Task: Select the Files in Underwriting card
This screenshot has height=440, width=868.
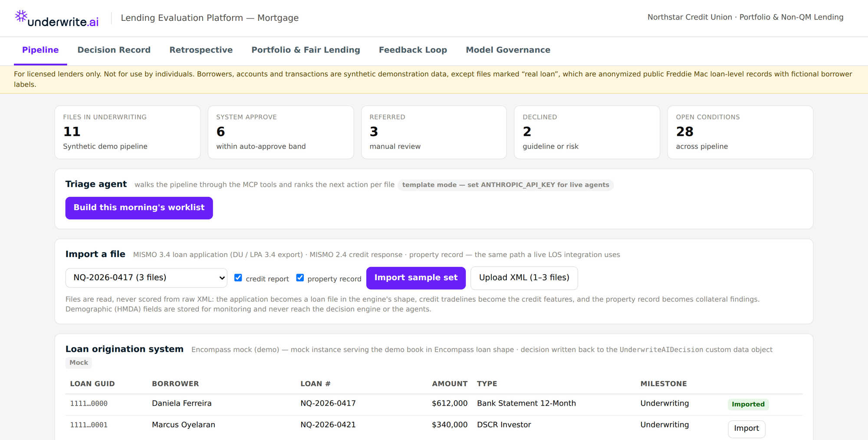Action: pos(128,132)
